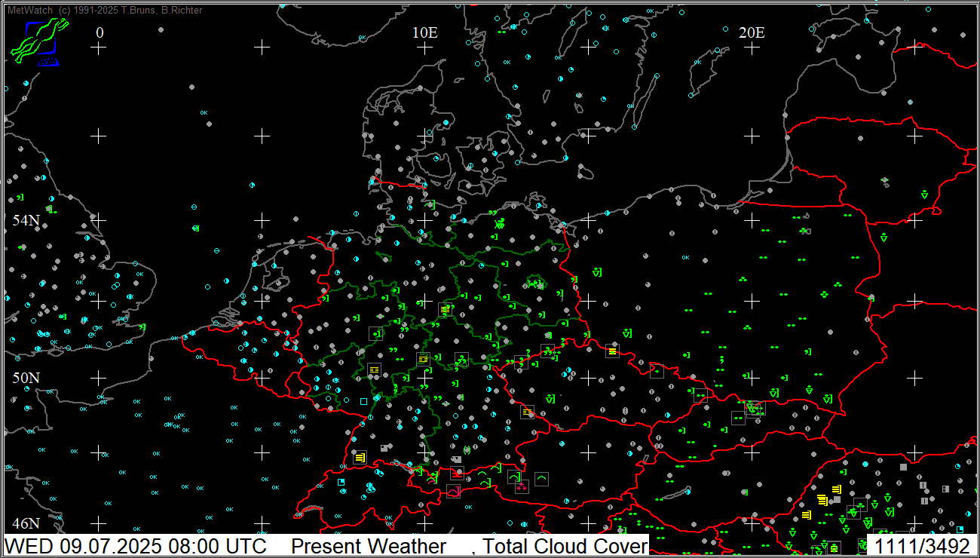Click empty cyan square station in southwest Germany
This screenshot has width=980, height=558.
pyautogui.click(x=363, y=401)
